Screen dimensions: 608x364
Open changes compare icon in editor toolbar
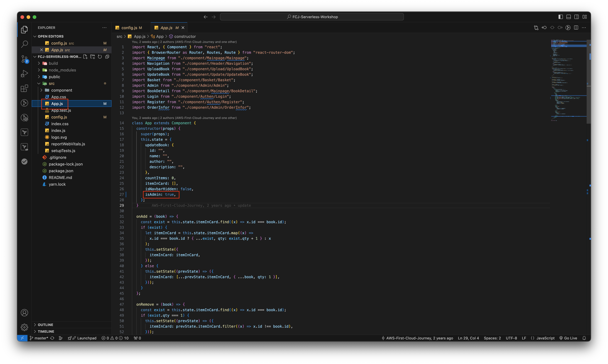click(x=536, y=28)
